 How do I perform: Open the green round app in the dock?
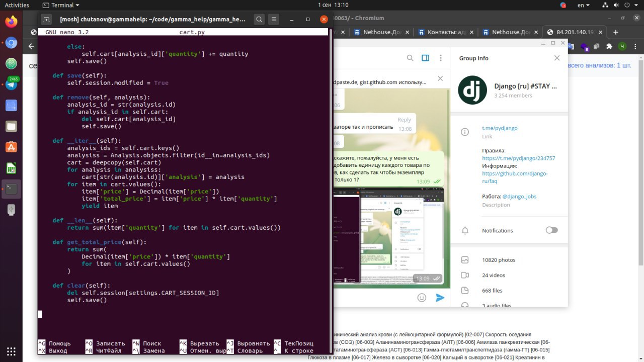[11, 64]
